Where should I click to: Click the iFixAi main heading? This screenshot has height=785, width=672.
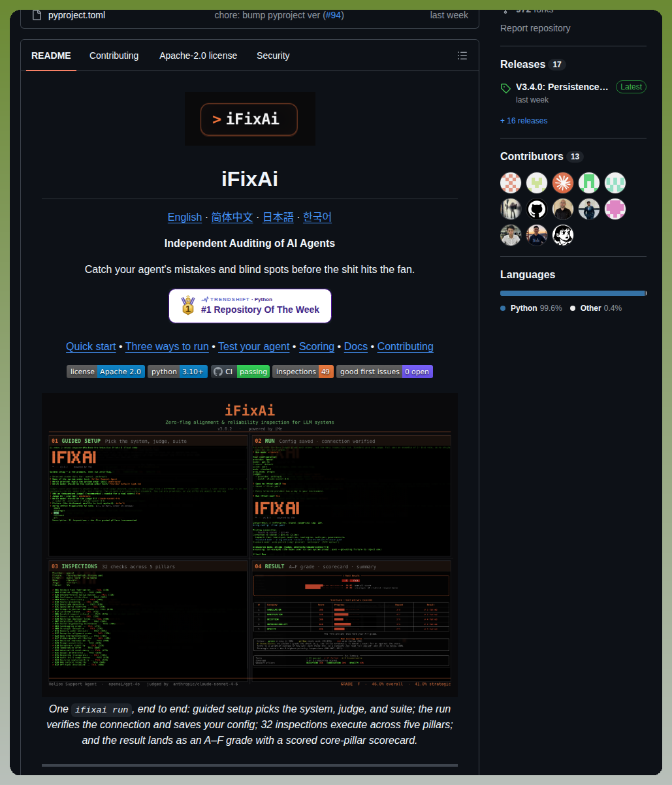pyautogui.click(x=249, y=179)
